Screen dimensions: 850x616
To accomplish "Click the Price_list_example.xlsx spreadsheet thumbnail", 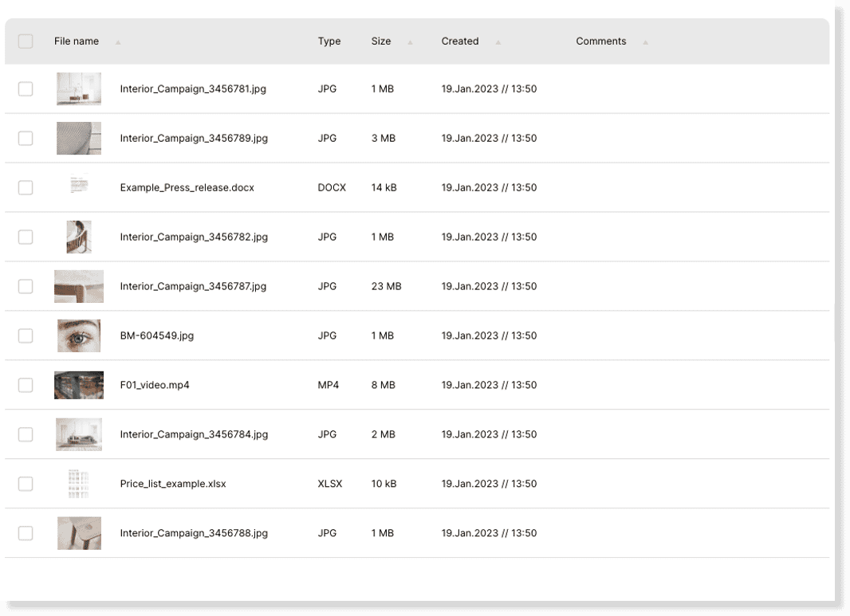I will [x=79, y=483].
